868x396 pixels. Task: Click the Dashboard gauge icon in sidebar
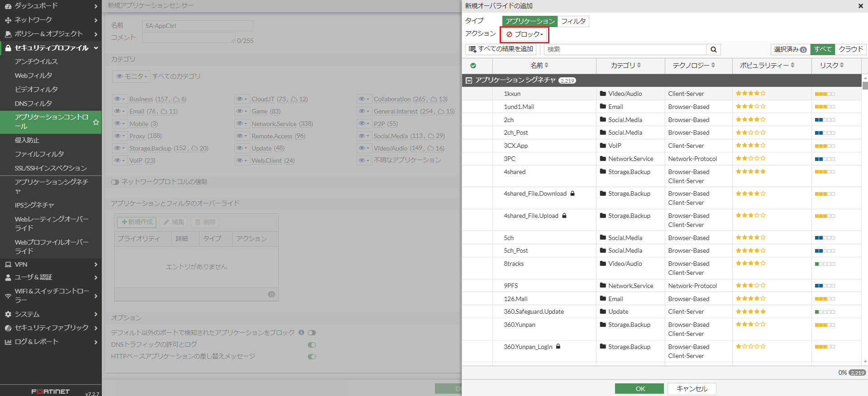pyautogui.click(x=8, y=6)
